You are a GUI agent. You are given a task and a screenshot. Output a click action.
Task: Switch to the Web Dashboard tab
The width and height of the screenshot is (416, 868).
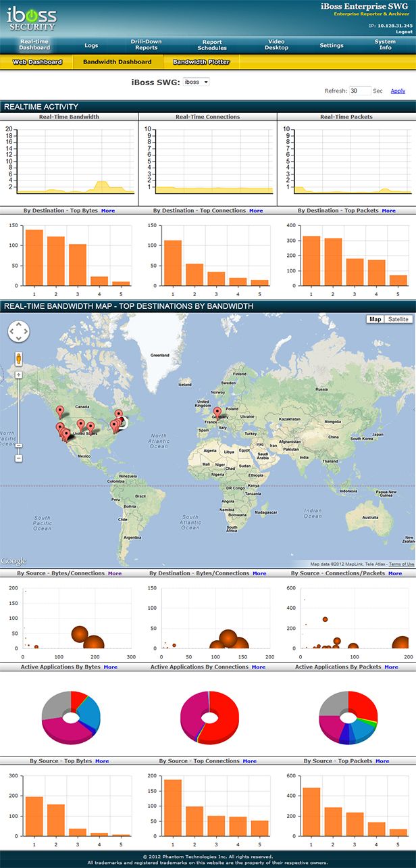click(x=37, y=62)
